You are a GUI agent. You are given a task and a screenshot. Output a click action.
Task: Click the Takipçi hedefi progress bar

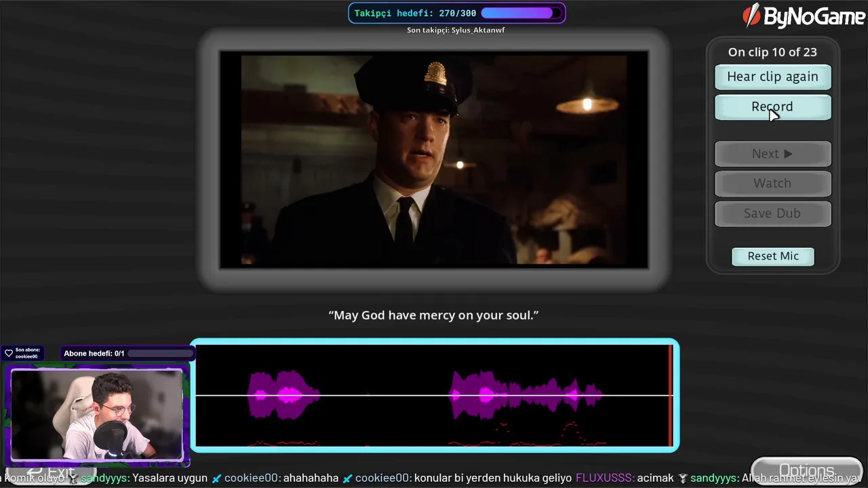coord(521,13)
